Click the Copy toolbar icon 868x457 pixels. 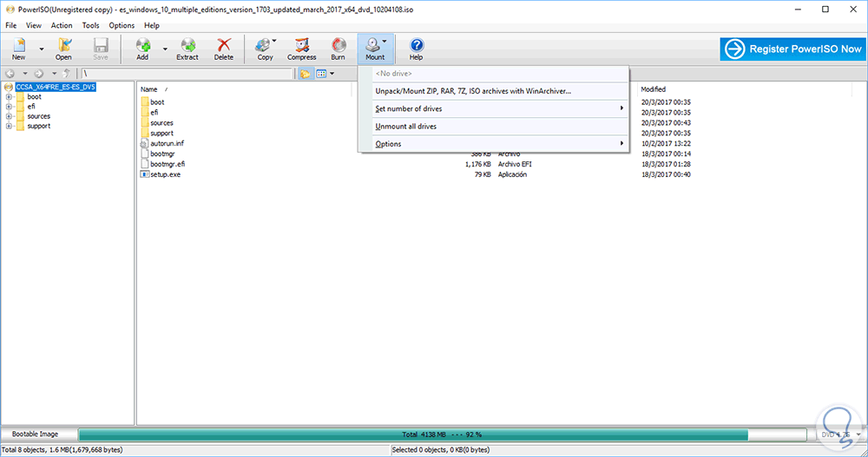point(265,49)
